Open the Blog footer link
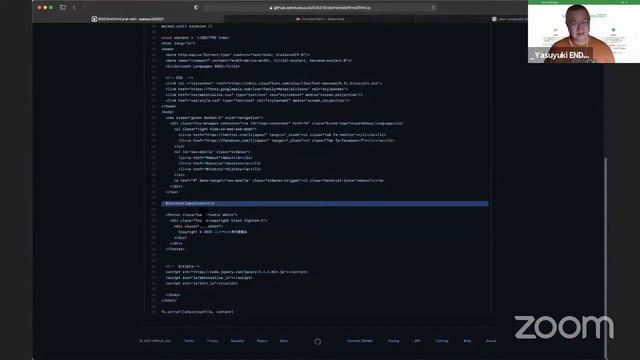 coord(467,341)
